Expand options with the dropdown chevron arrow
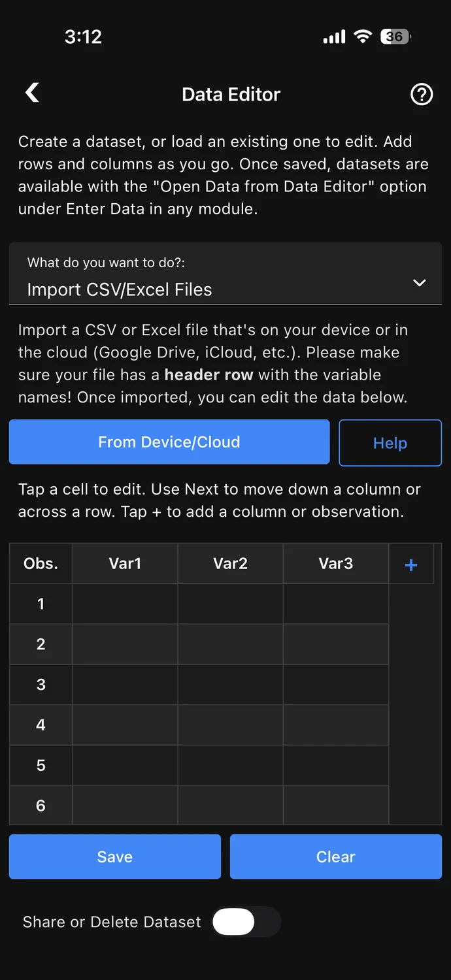The height and width of the screenshot is (980, 451). click(420, 283)
